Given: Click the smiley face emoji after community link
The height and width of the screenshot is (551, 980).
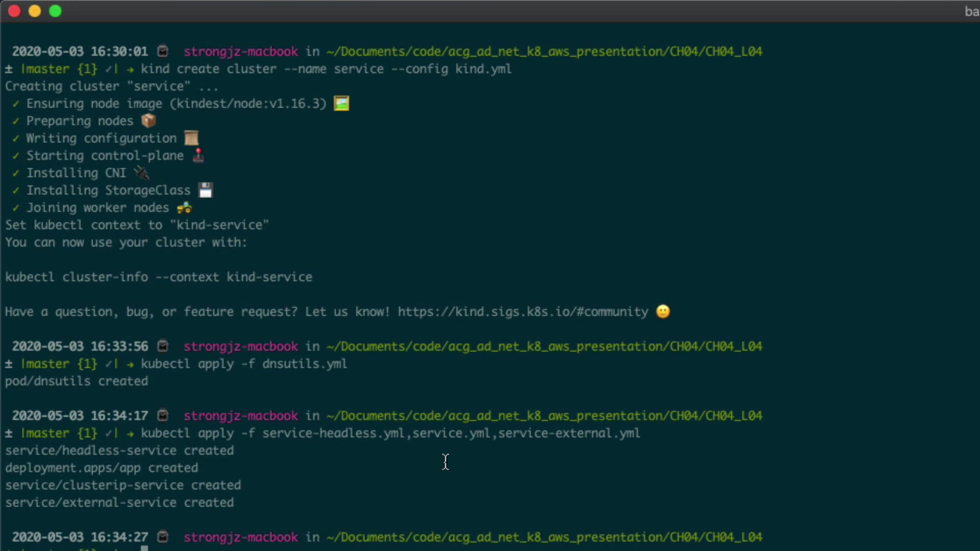Looking at the screenshot, I should [663, 312].
